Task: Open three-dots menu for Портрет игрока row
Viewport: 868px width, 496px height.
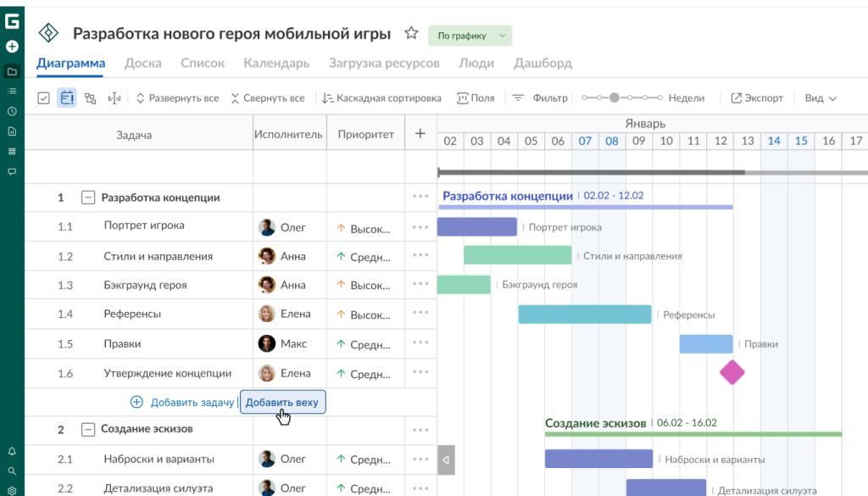Action: click(x=420, y=227)
